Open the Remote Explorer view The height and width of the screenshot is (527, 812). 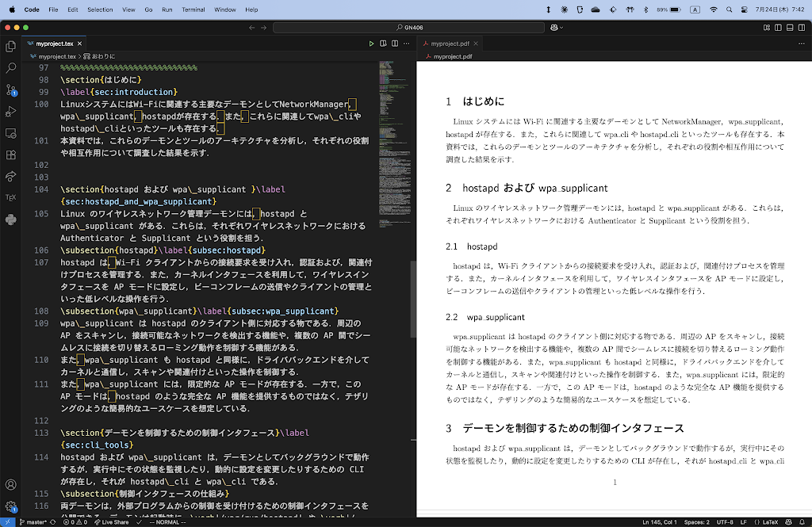tap(10, 133)
